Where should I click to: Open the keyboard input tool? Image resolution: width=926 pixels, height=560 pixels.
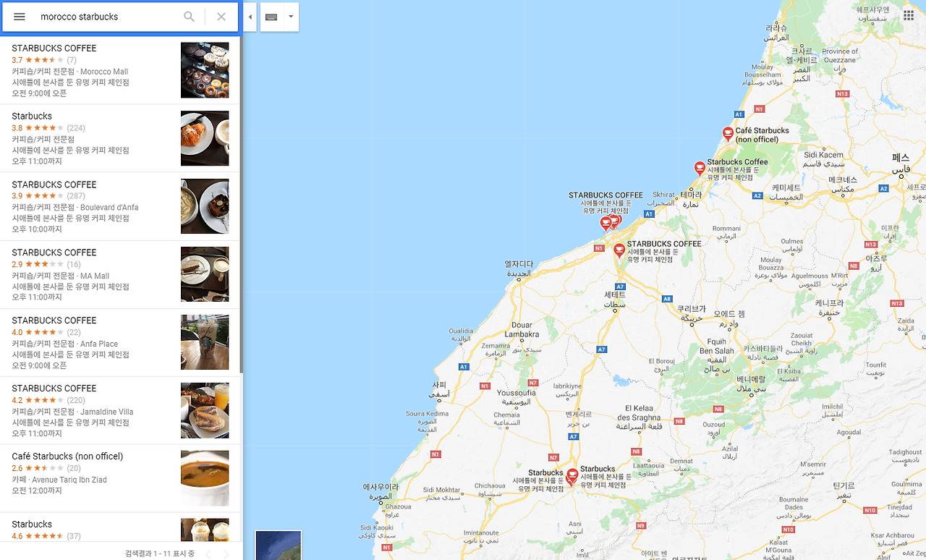tap(271, 17)
